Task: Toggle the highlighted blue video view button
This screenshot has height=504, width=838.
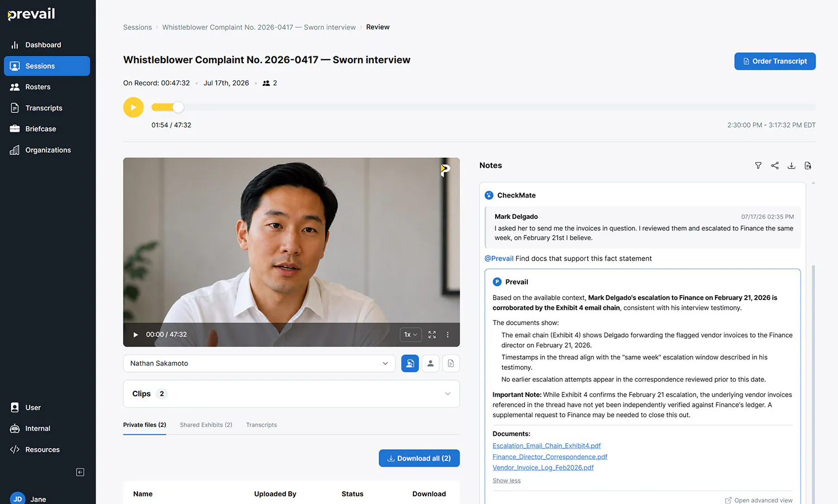Action: coord(410,363)
